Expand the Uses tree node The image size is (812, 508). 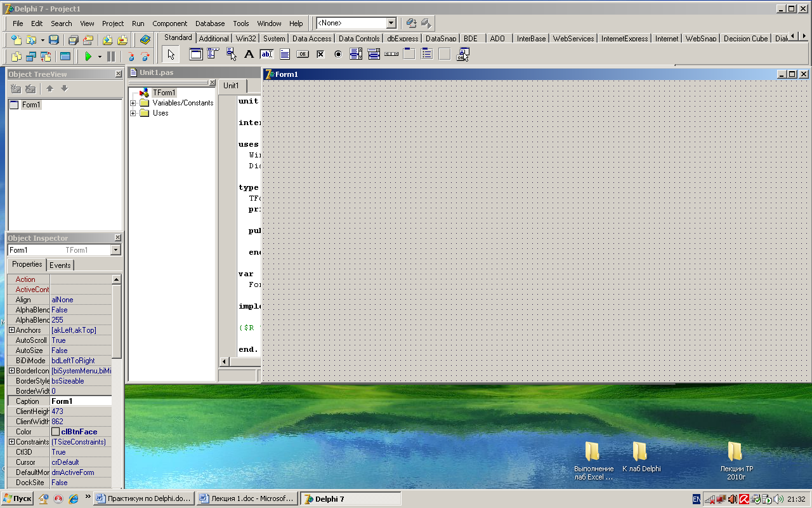click(133, 113)
